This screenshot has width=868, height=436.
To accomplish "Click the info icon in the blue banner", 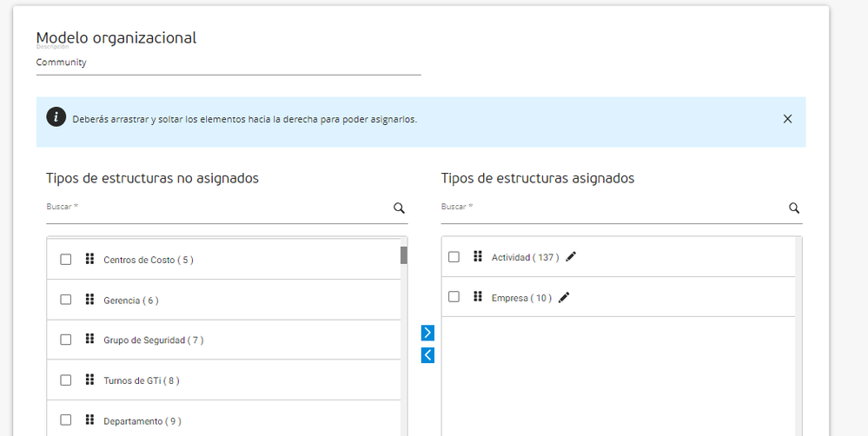I will coord(56,118).
